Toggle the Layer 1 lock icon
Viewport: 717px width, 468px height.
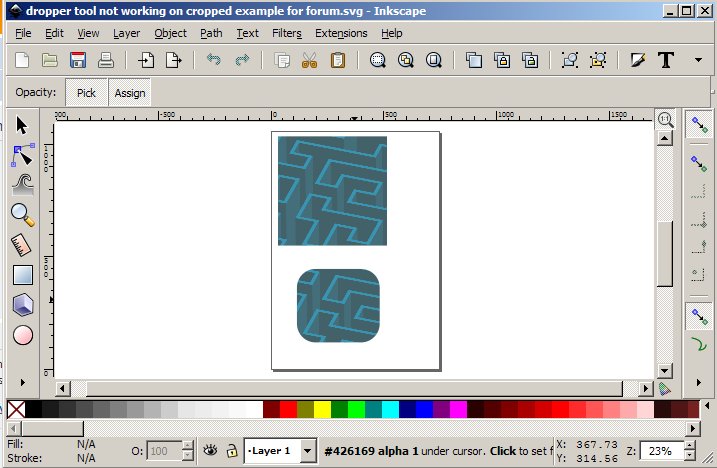point(231,451)
